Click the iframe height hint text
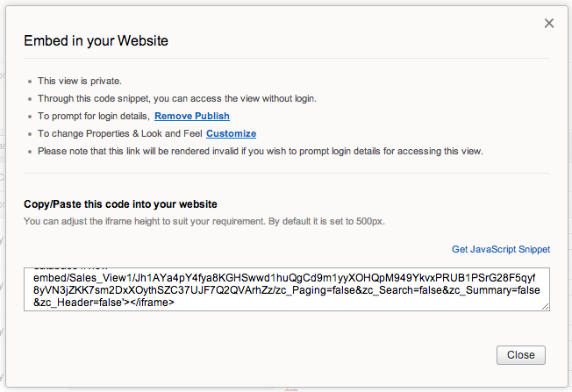572x392 pixels. tap(204, 221)
